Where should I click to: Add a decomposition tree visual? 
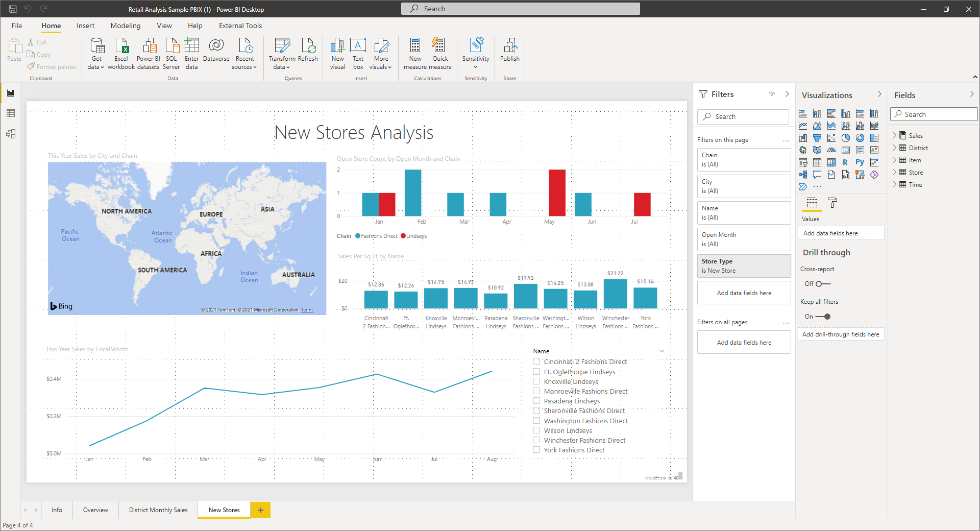point(803,175)
